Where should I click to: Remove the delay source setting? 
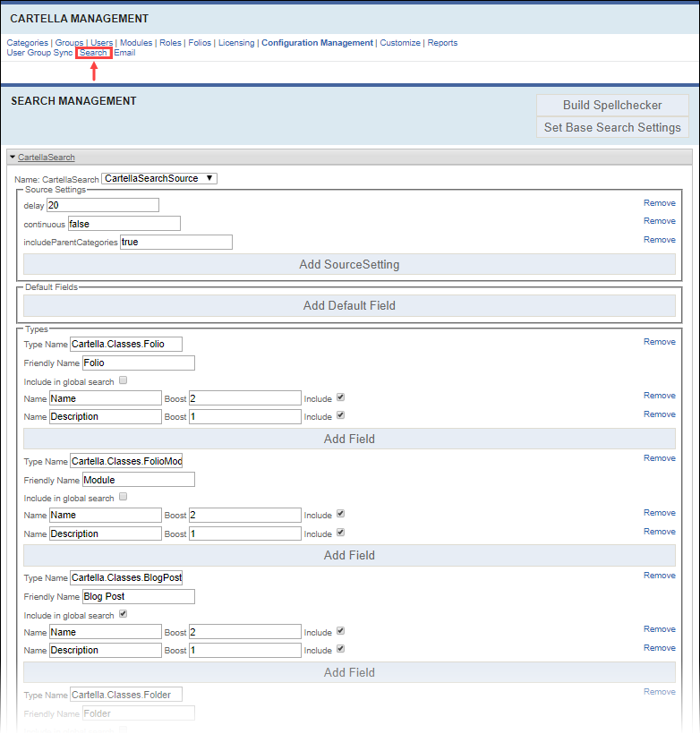(659, 203)
